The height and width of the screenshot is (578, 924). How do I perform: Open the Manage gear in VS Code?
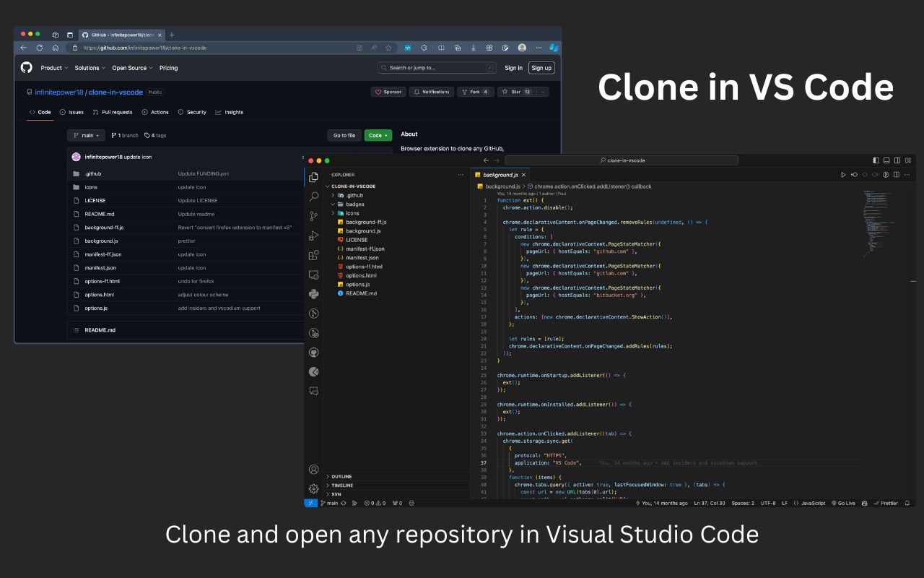pyautogui.click(x=313, y=488)
